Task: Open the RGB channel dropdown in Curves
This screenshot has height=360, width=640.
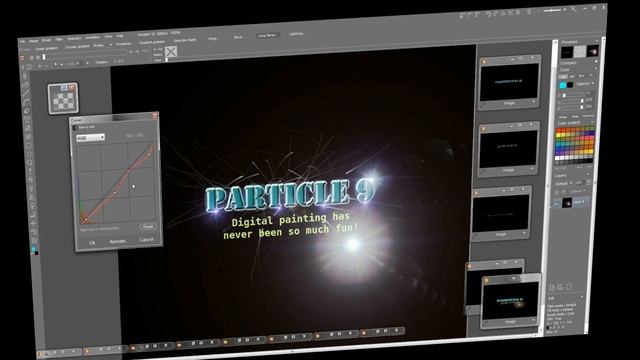Action: [91, 138]
